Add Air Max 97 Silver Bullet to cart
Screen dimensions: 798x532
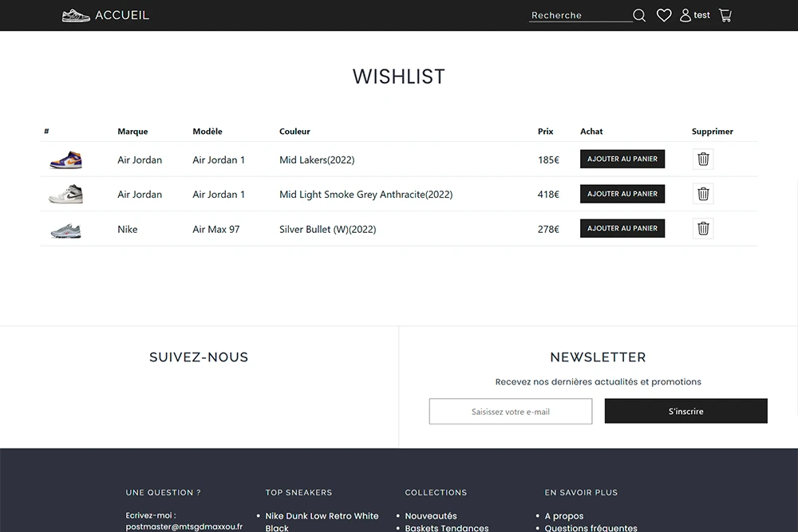tap(622, 229)
